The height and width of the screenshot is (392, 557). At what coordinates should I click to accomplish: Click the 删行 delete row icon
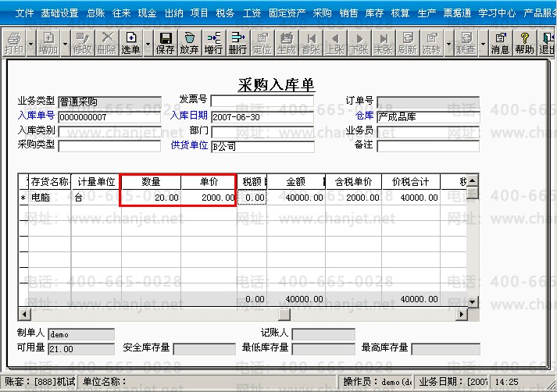pos(237,43)
